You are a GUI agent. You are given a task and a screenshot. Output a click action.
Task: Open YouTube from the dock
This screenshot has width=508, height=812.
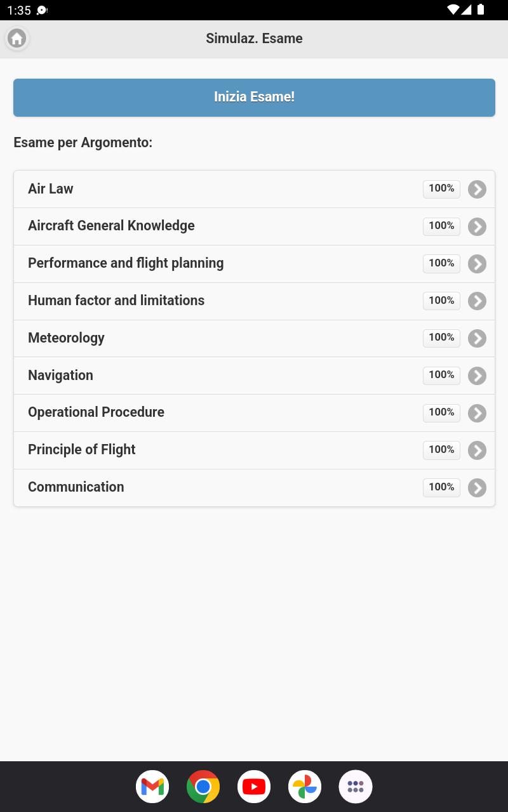[x=254, y=787]
